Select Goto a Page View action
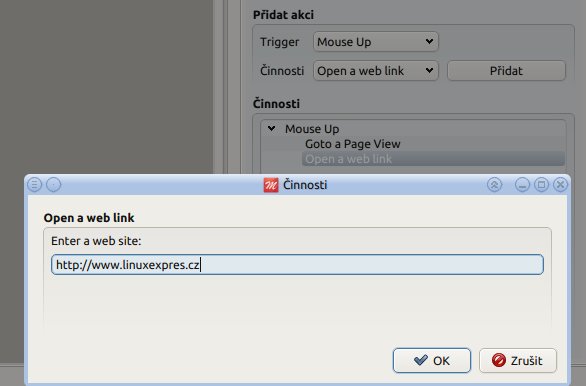Image resolution: width=586 pixels, height=386 pixels. point(352,144)
